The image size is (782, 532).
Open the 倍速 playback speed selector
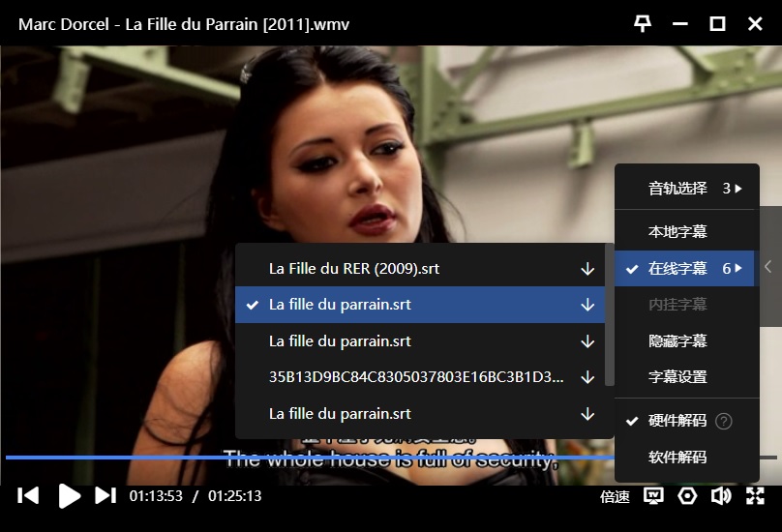click(x=615, y=497)
